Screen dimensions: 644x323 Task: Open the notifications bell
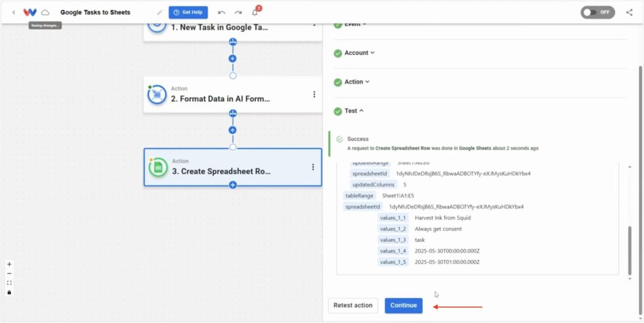click(x=255, y=13)
